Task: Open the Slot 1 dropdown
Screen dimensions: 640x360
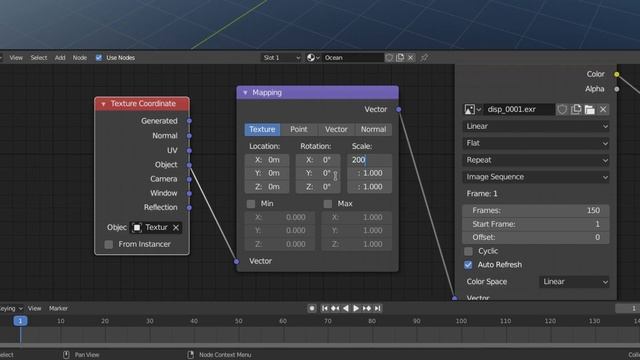Action: [281, 58]
